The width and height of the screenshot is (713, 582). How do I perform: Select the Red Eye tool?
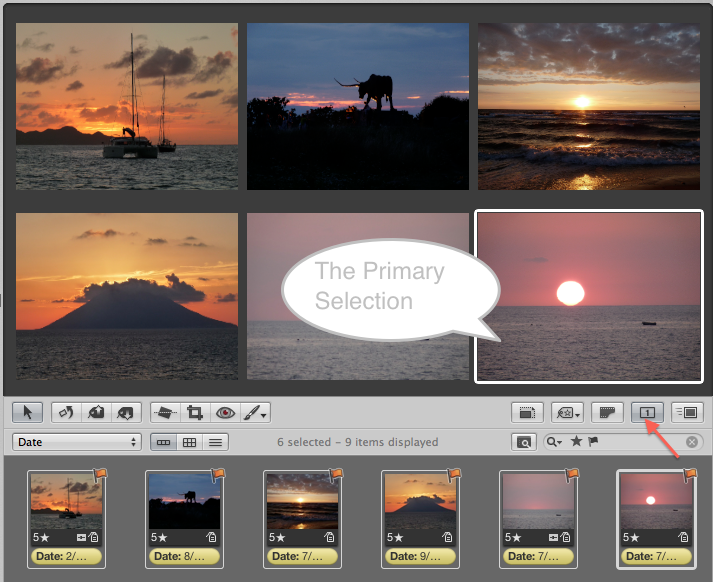point(225,411)
